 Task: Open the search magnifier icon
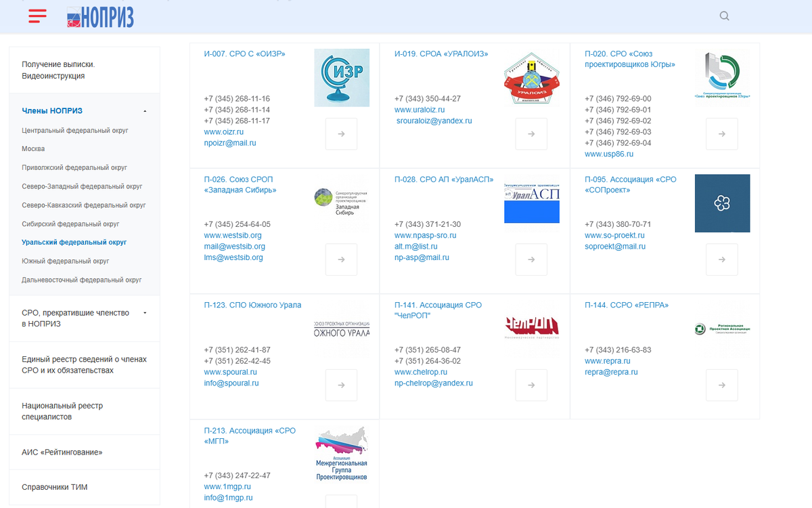click(725, 16)
